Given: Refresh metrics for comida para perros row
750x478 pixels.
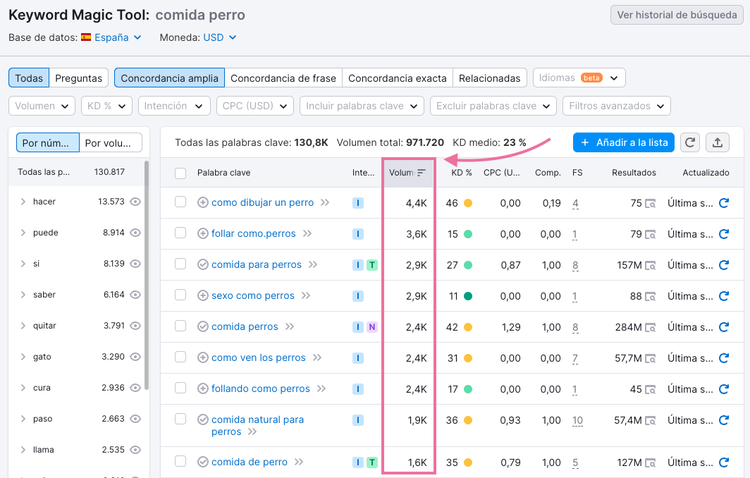Looking at the screenshot, I should tap(724, 265).
